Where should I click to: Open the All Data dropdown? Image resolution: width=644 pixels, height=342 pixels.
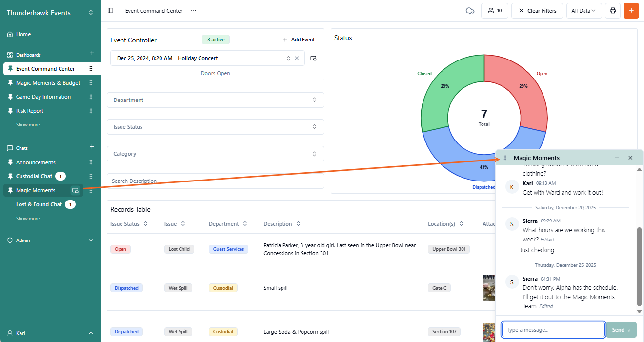pyautogui.click(x=584, y=11)
